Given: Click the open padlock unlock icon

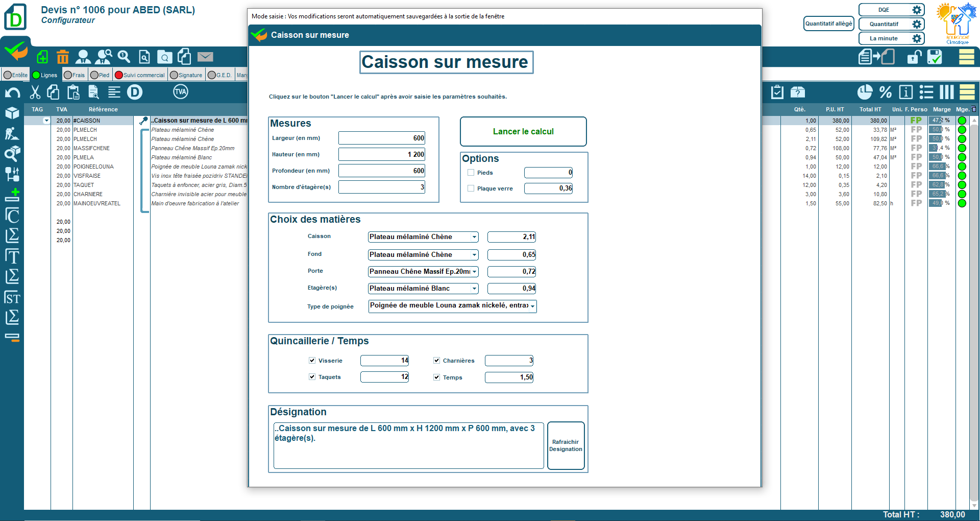Looking at the screenshot, I should (914, 57).
